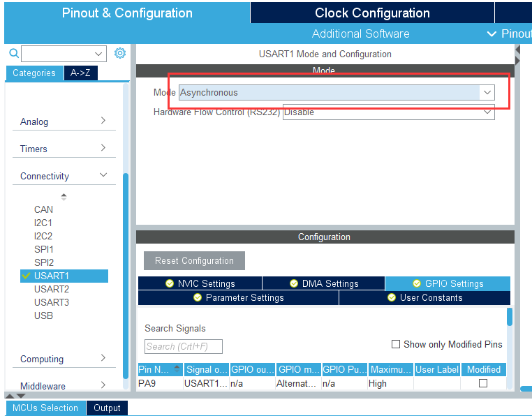Click the USART1 signal cell for PA9

(x=206, y=383)
